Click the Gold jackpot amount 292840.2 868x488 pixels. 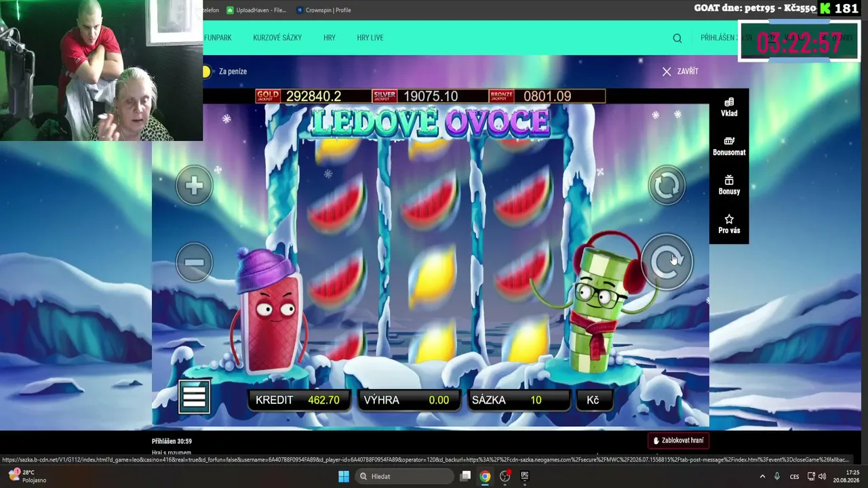(x=313, y=96)
